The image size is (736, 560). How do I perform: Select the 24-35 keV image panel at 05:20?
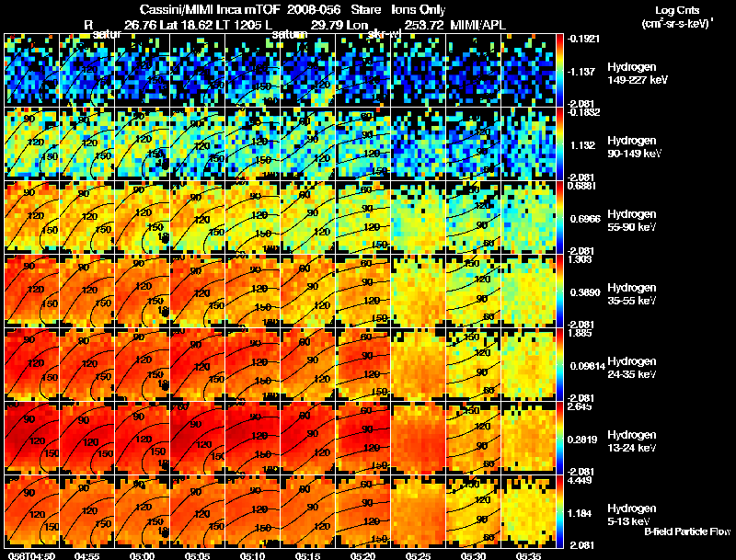[x=362, y=364]
